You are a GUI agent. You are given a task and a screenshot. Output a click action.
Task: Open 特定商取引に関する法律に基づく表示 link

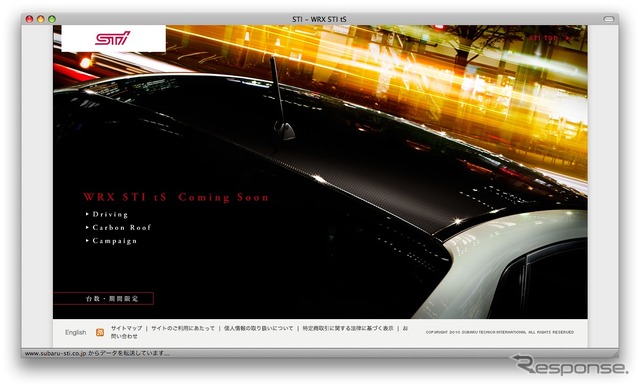click(x=348, y=328)
